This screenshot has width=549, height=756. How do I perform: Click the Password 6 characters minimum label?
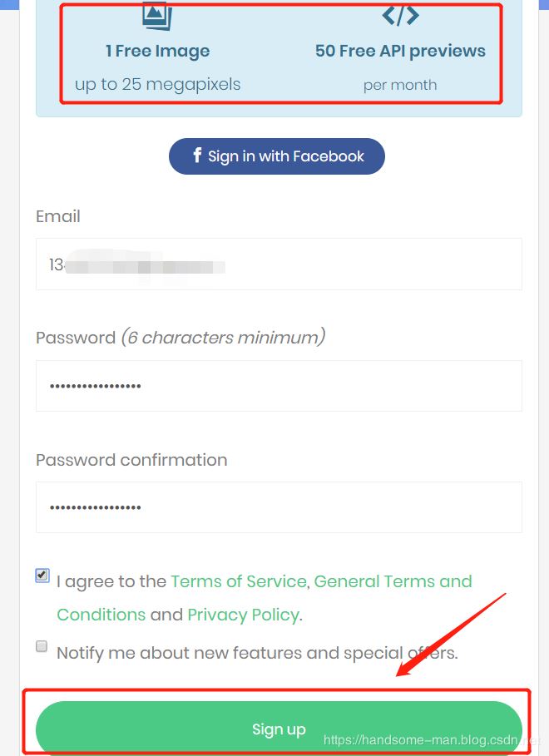tap(181, 338)
